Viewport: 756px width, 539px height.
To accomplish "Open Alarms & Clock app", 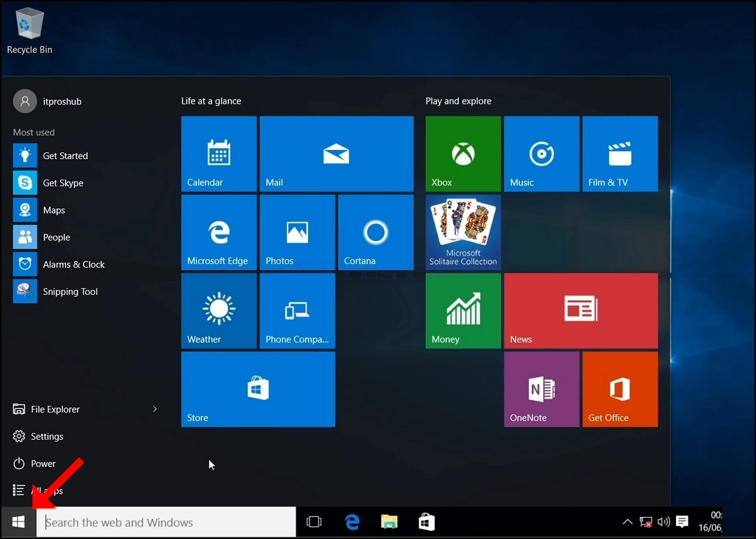I will pos(85,264).
